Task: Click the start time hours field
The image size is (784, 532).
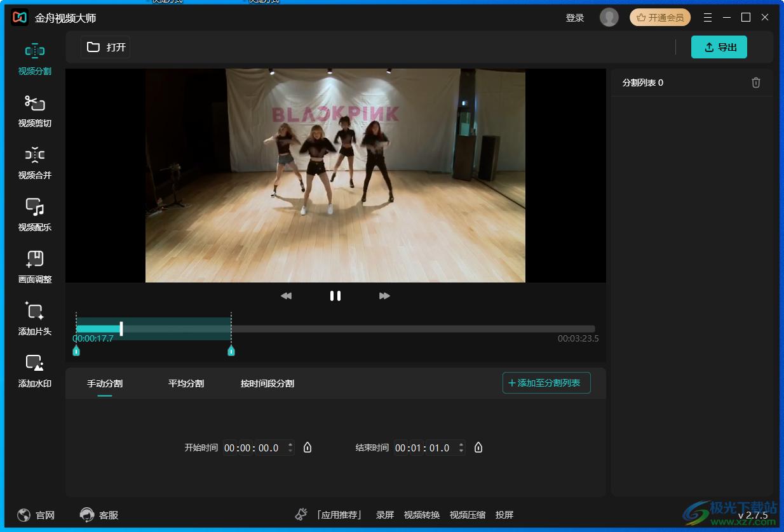Action: [x=230, y=448]
